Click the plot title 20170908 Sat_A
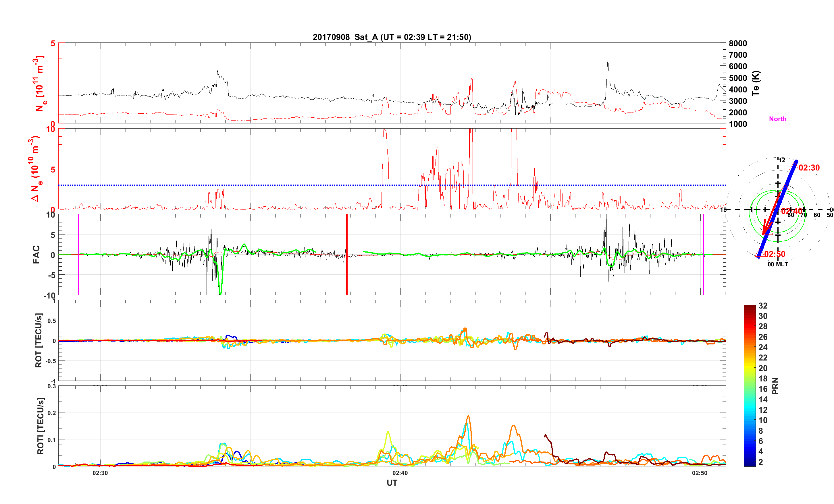The width and height of the screenshot is (834, 504). pos(392,37)
